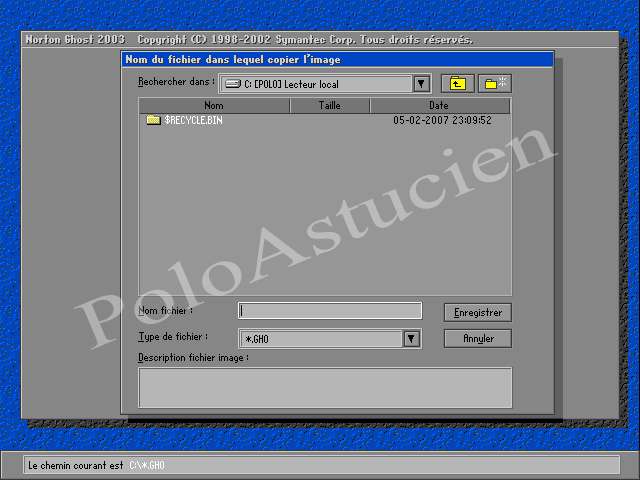
Task: Select the $RECYCLE.BIN folder name
Action: click(x=193, y=120)
